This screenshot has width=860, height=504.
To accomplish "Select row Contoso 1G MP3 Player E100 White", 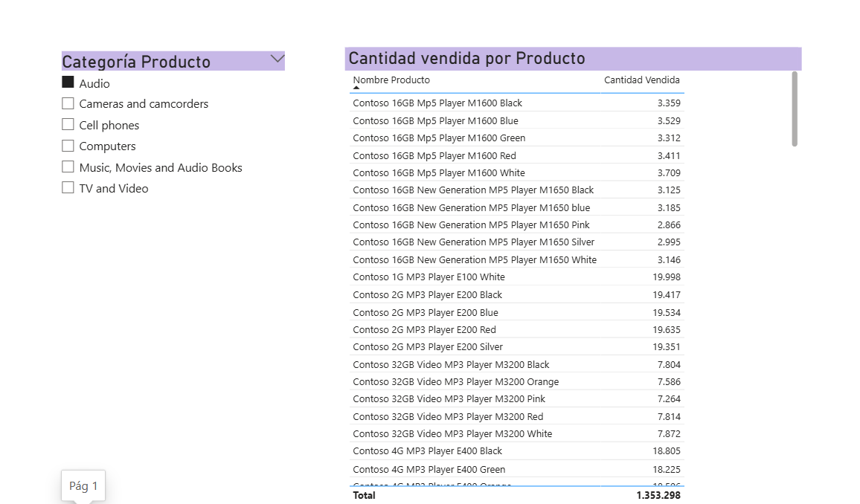I will (516, 277).
